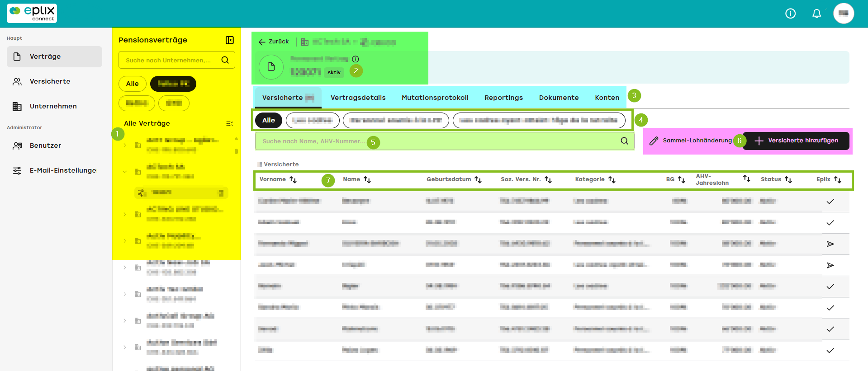Click the Aktiv status badge
Viewport: 868px width, 371px height.
click(x=334, y=72)
